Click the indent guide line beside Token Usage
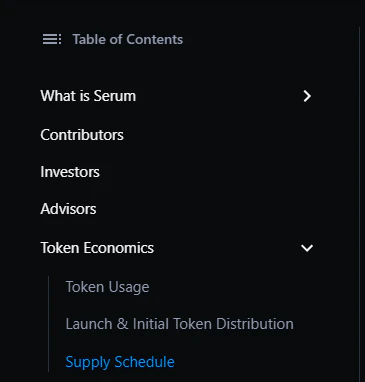Screen dimensions: 365x382 [x=48, y=287]
